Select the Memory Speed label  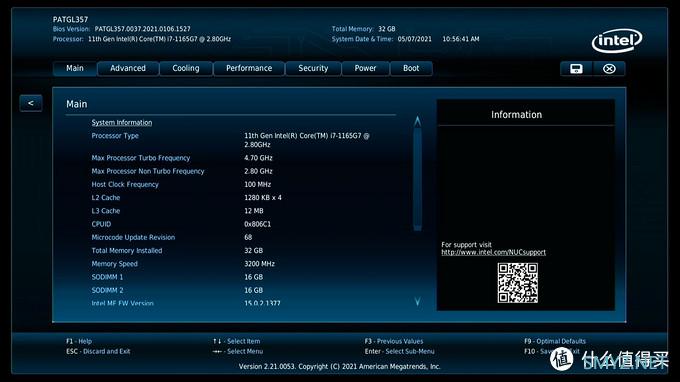click(114, 264)
